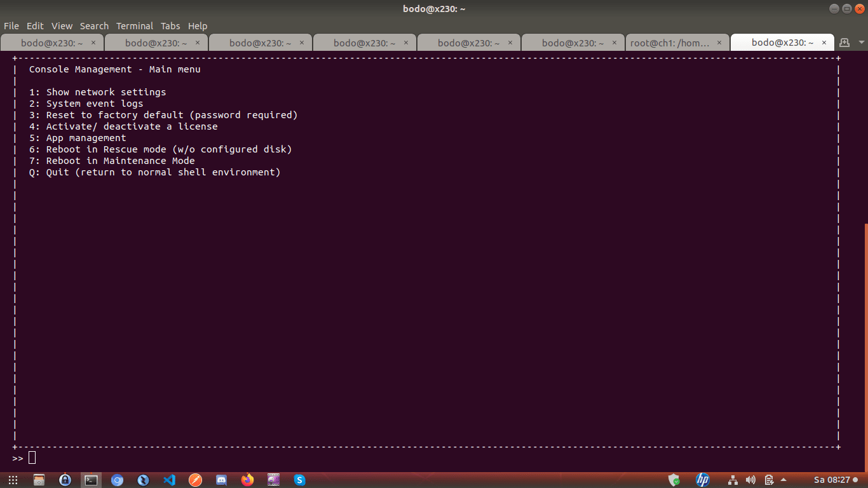Image resolution: width=868 pixels, height=488 pixels.
Task: Click the battery clipboard tray icon
Action: pos(769,480)
